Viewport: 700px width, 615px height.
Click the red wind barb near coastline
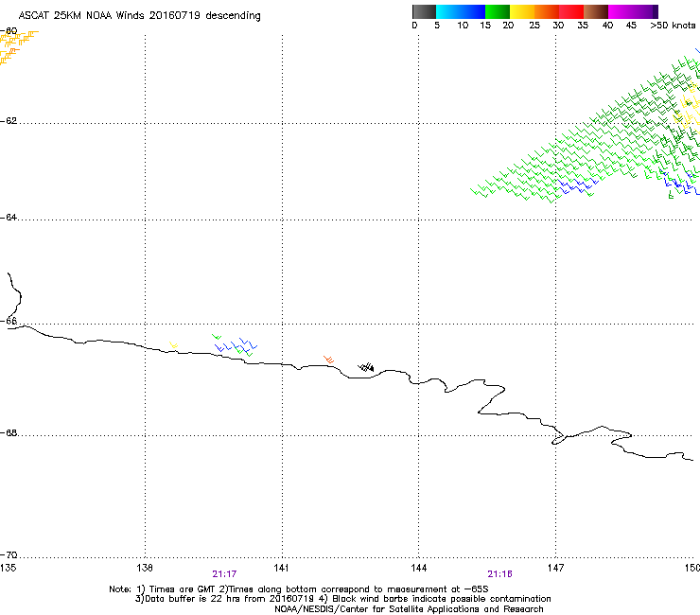point(329,360)
